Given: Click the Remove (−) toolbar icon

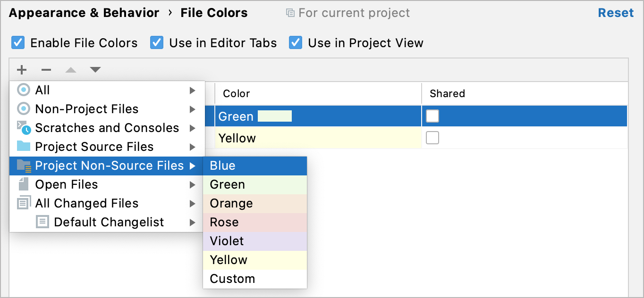Looking at the screenshot, I should [46, 70].
